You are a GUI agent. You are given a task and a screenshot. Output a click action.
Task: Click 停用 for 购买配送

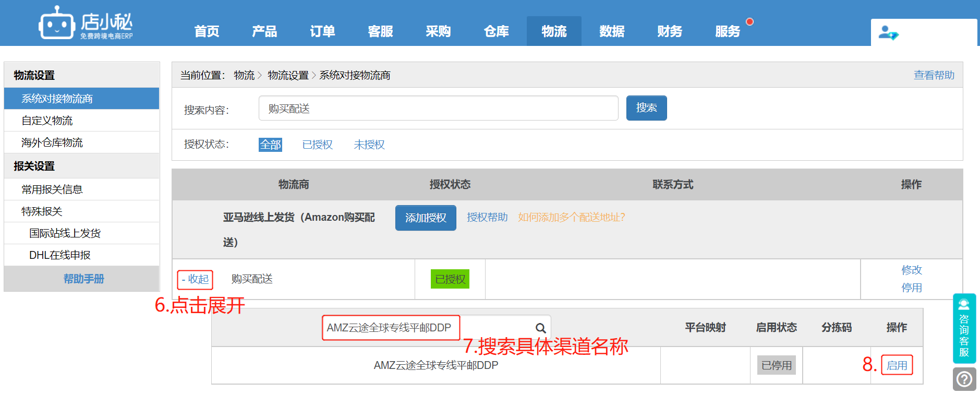911,288
